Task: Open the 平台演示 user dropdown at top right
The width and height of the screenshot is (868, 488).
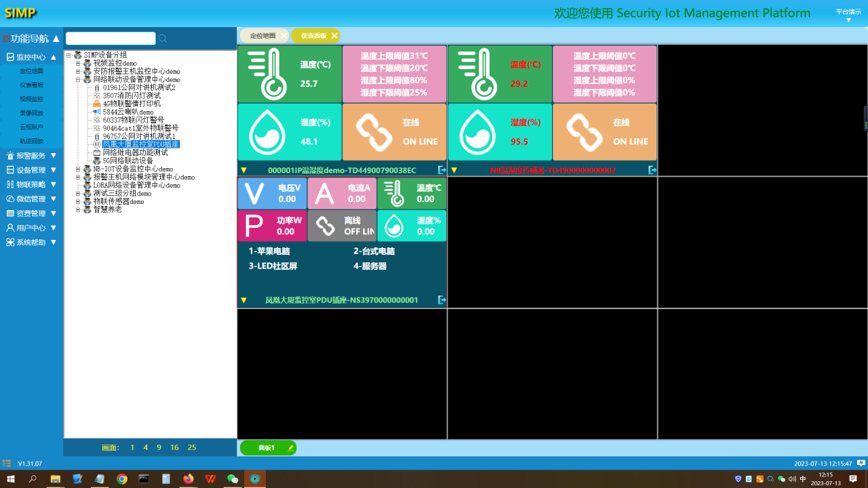Action: coord(848,15)
